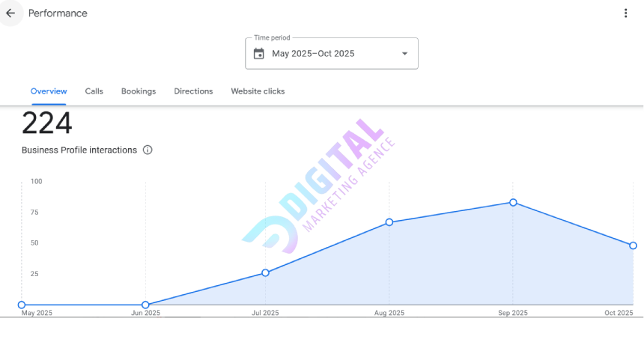
Task: Open the Calls tab
Action: [x=94, y=91]
